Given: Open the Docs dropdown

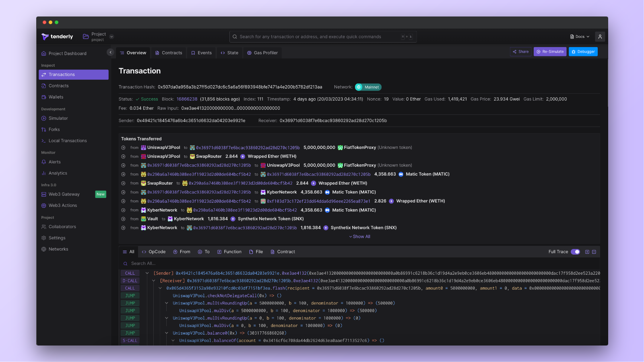Looking at the screenshot, I should [579, 36].
